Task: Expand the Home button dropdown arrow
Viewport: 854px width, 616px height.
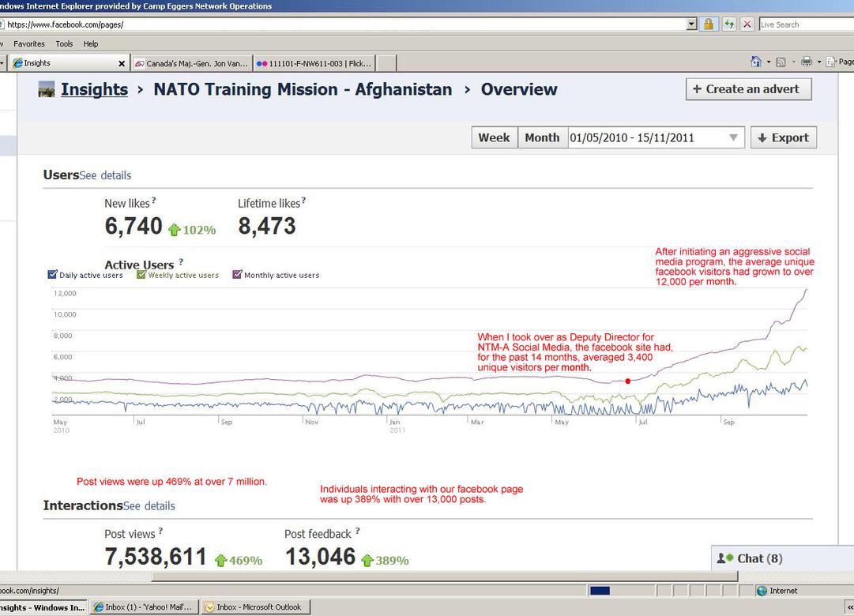Action: (769, 62)
